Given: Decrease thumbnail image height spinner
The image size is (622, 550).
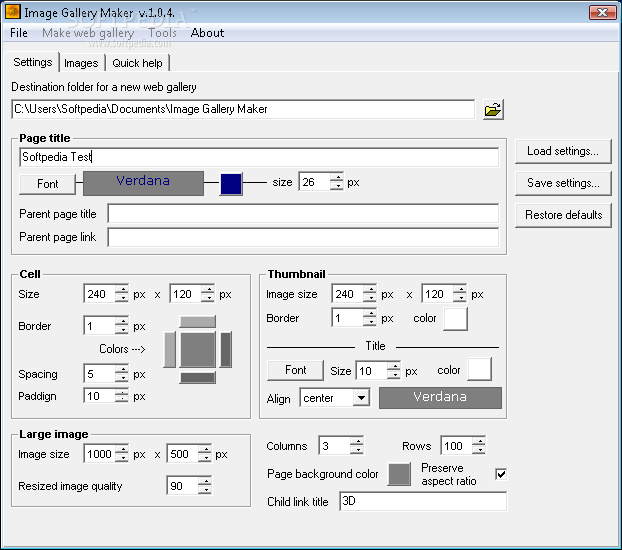Looking at the screenshot, I should click(x=460, y=298).
